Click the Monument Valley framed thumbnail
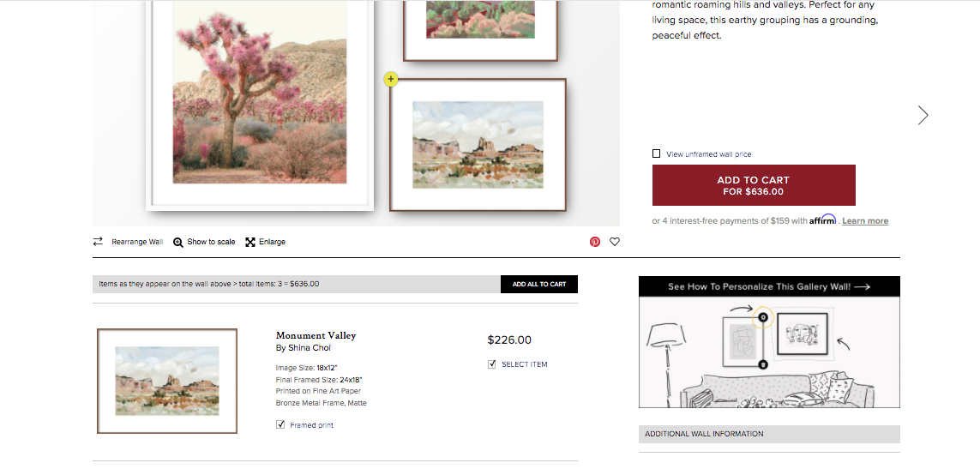The image size is (980, 475). point(167,381)
